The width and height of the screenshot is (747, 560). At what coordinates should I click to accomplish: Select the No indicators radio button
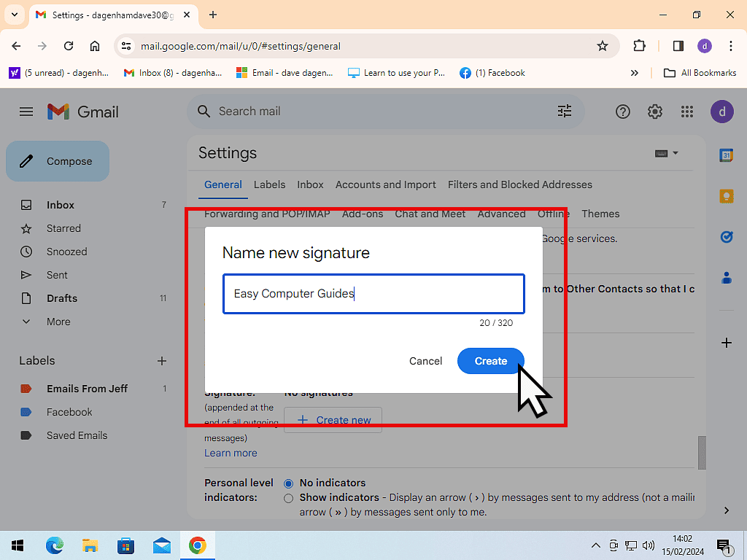pyautogui.click(x=288, y=483)
